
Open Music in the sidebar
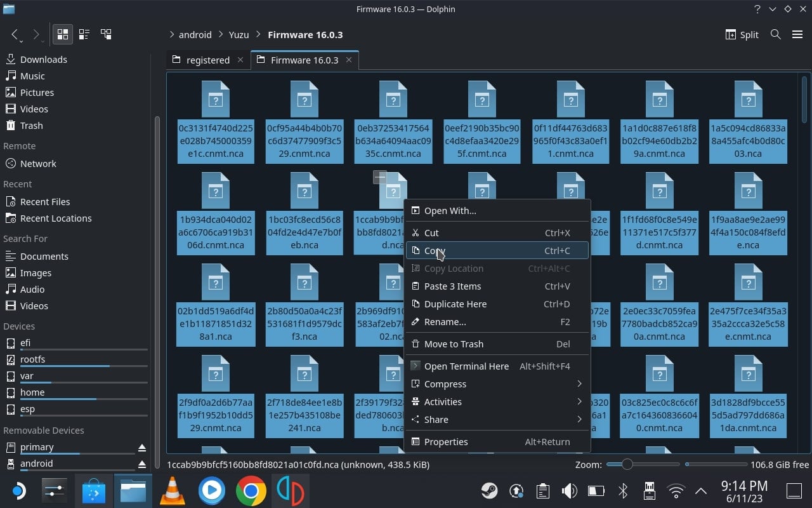click(32, 76)
